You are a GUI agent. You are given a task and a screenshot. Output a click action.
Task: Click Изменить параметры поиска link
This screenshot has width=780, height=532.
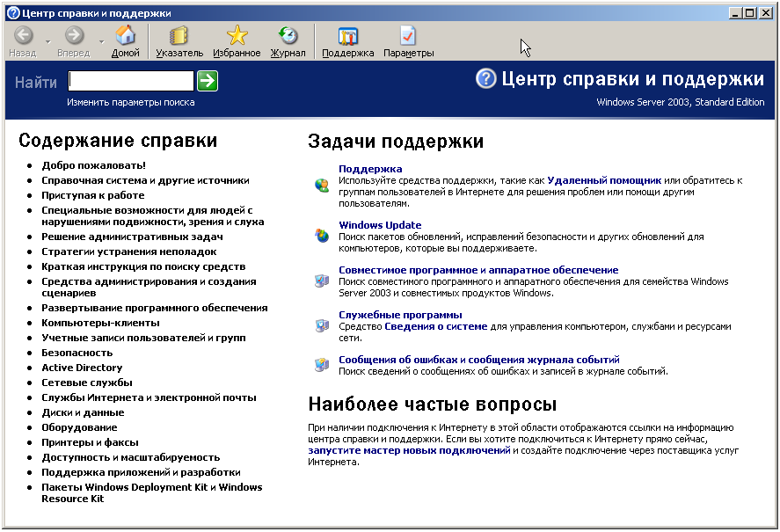131,103
